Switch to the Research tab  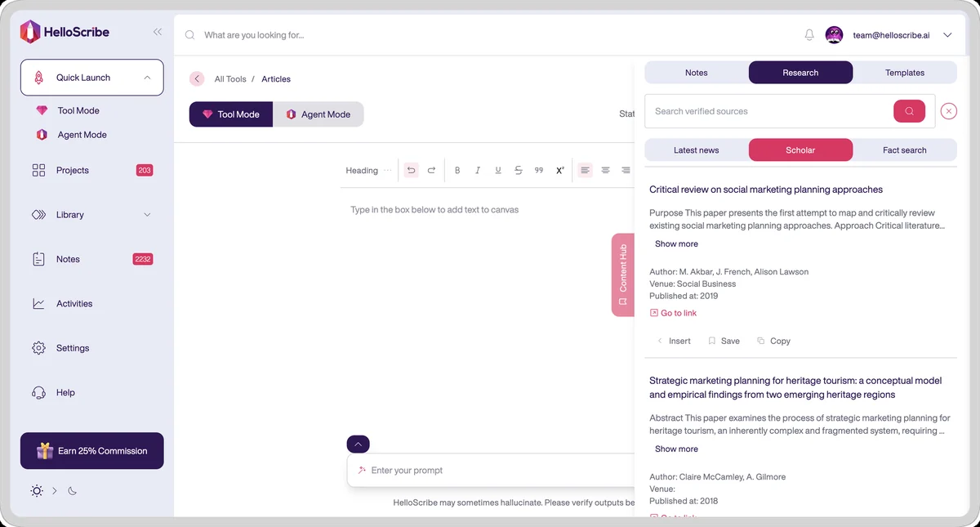(x=800, y=73)
